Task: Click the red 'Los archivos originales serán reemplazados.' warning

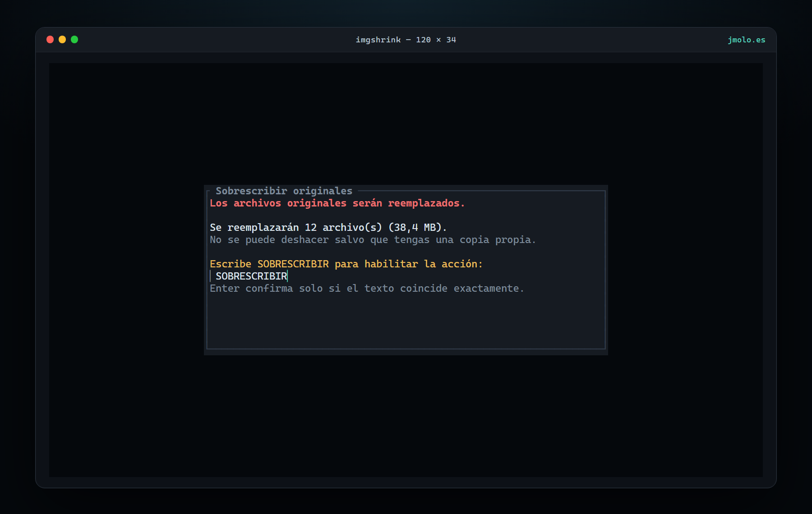Action: pyautogui.click(x=337, y=203)
